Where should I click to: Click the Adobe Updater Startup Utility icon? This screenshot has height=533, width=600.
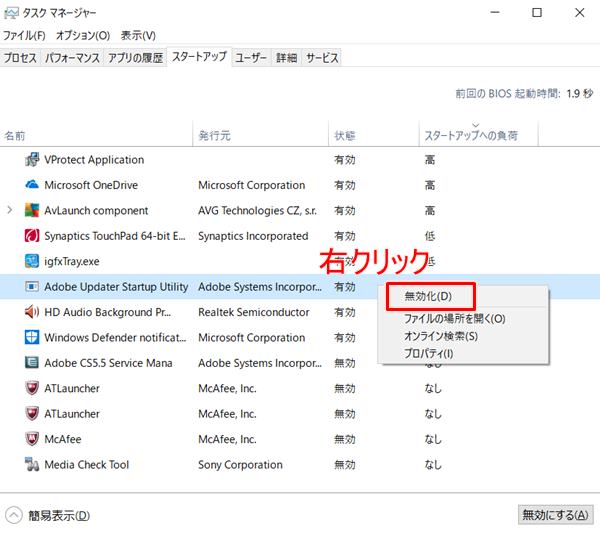pyautogui.click(x=32, y=286)
